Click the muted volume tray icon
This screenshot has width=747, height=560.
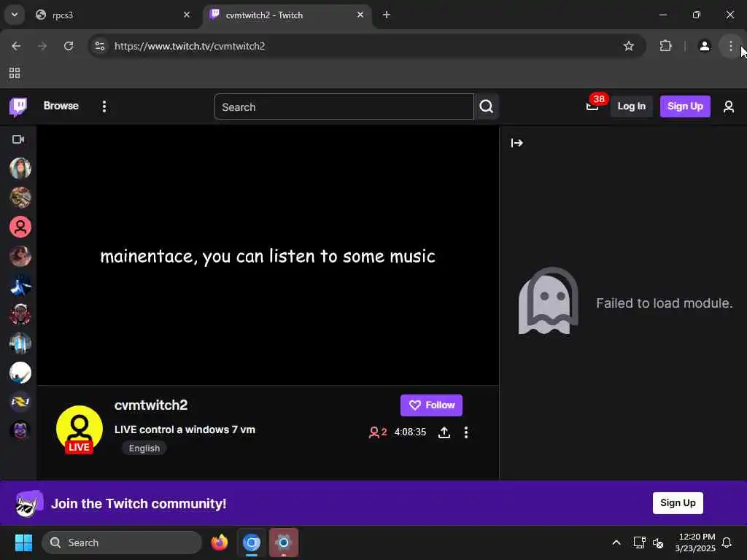[x=658, y=542]
